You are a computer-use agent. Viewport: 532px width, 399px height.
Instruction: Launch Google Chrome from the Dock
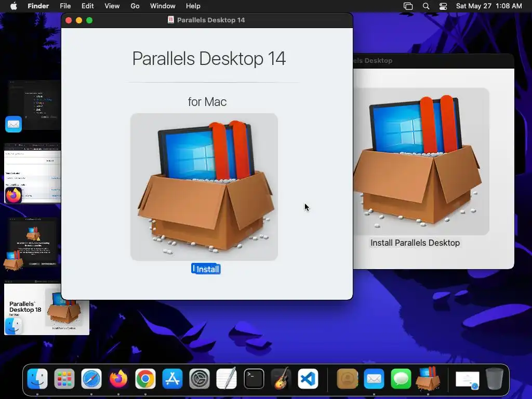[145, 379]
